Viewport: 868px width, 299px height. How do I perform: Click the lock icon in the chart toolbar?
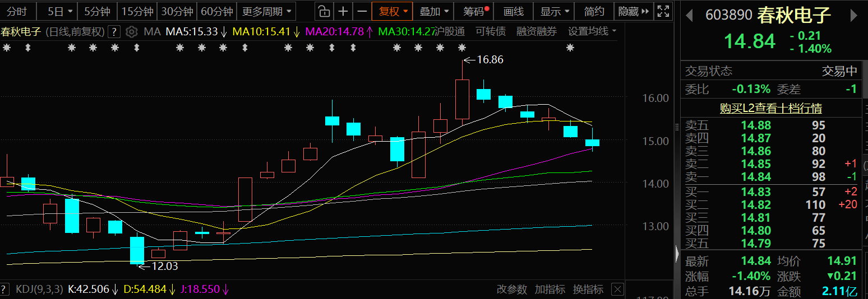(x=324, y=11)
